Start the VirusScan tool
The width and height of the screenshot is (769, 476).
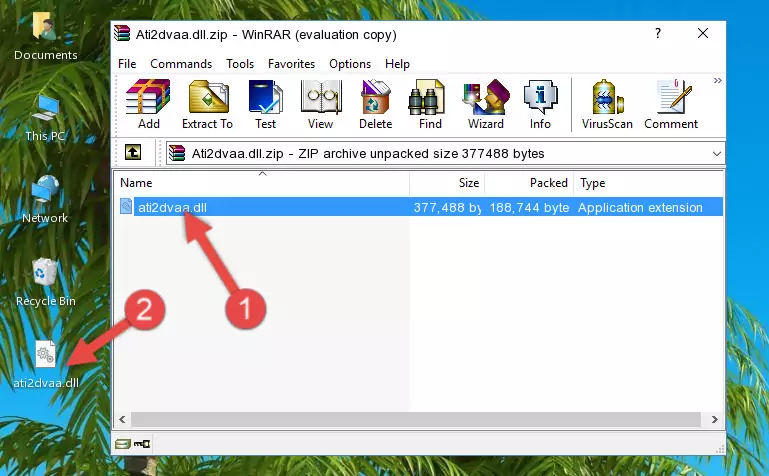pyautogui.click(x=607, y=104)
